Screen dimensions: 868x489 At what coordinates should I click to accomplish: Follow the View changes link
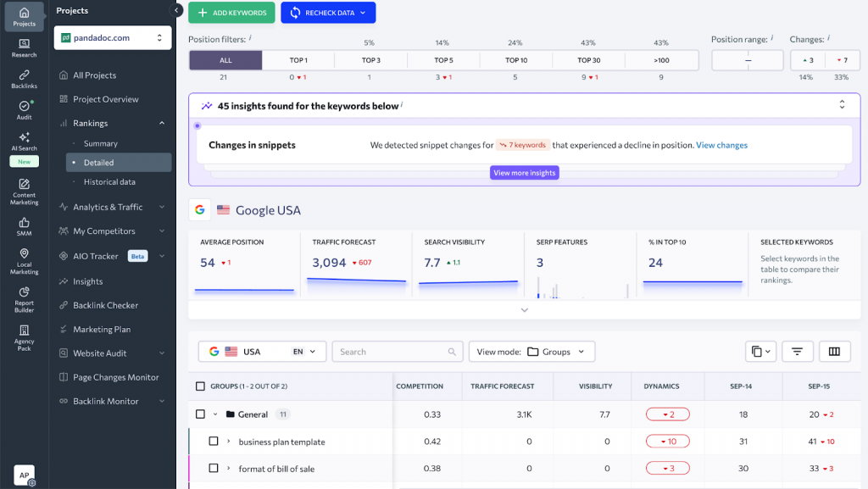pyautogui.click(x=721, y=145)
